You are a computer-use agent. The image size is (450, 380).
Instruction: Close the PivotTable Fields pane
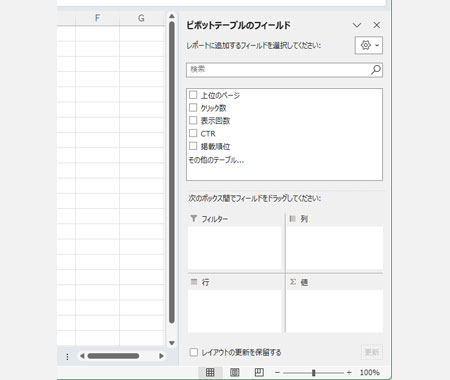point(376,25)
